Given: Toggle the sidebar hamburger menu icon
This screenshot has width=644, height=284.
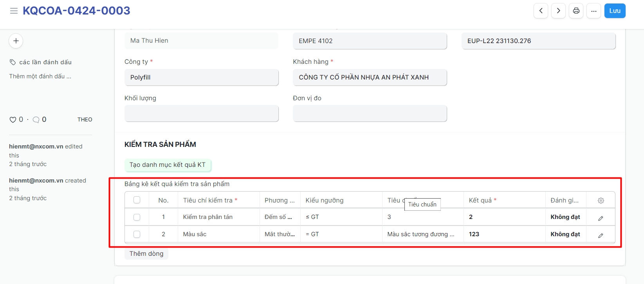Looking at the screenshot, I should click(14, 11).
